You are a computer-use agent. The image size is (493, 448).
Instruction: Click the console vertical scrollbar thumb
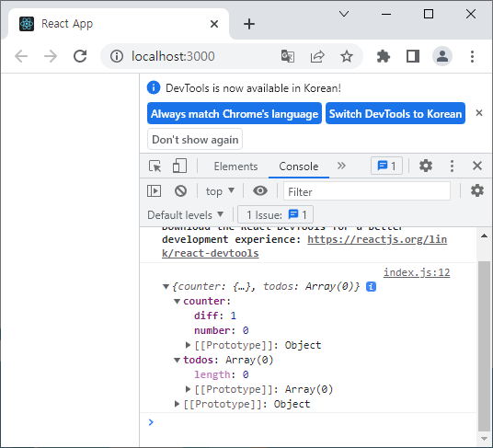484,346
